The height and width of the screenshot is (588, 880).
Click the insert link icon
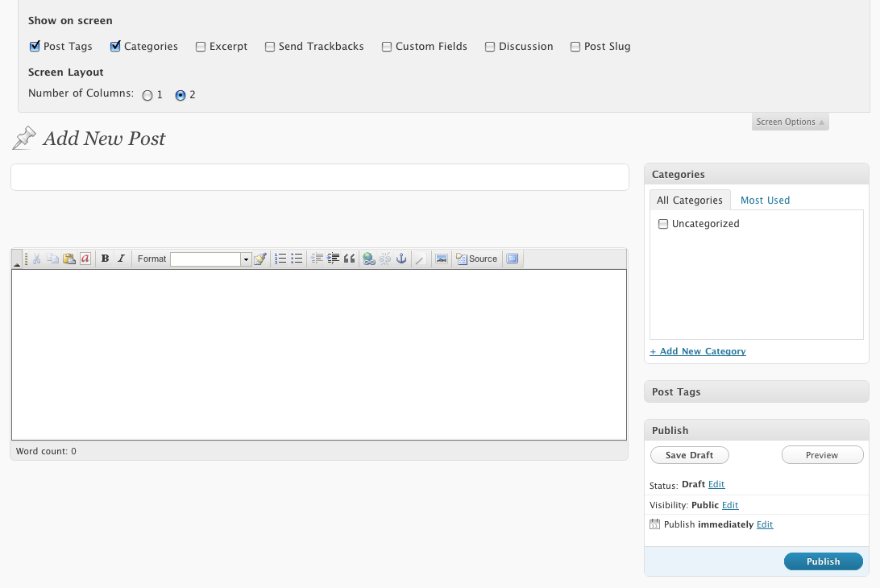(369, 259)
